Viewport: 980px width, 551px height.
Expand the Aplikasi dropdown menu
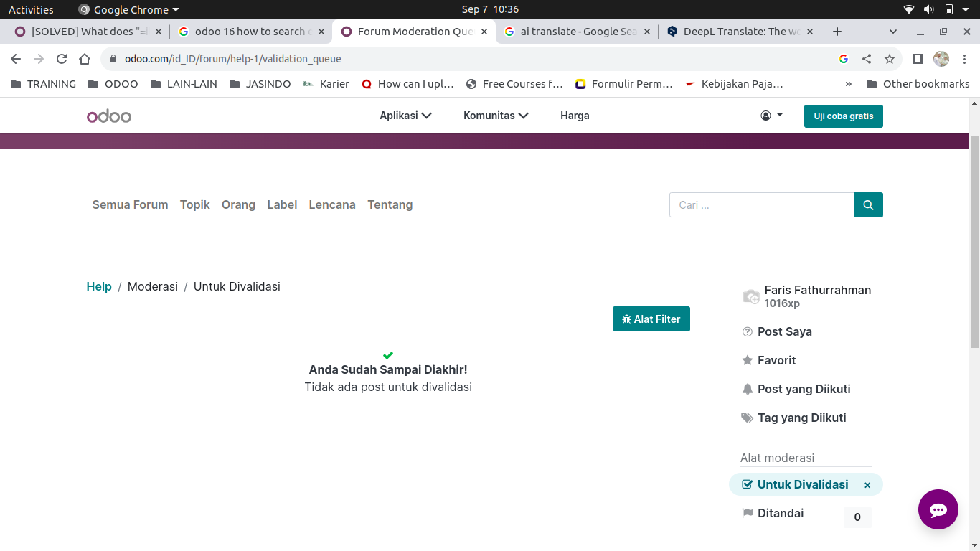coord(405,116)
